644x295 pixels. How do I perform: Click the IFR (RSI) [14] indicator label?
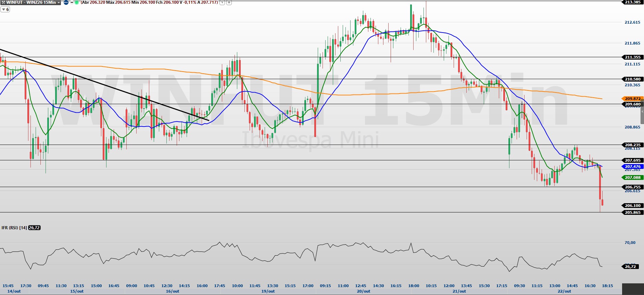tap(14, 228)
